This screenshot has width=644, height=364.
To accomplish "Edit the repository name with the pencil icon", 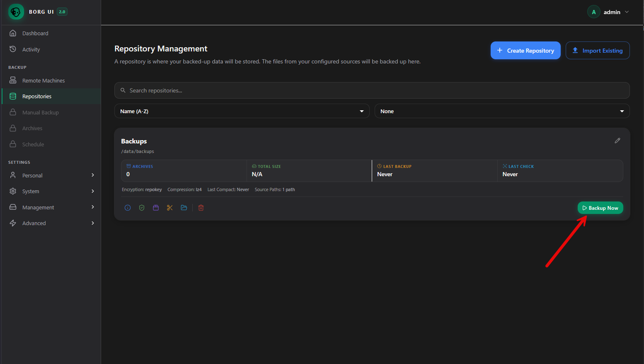I will (x=617, y=141).
